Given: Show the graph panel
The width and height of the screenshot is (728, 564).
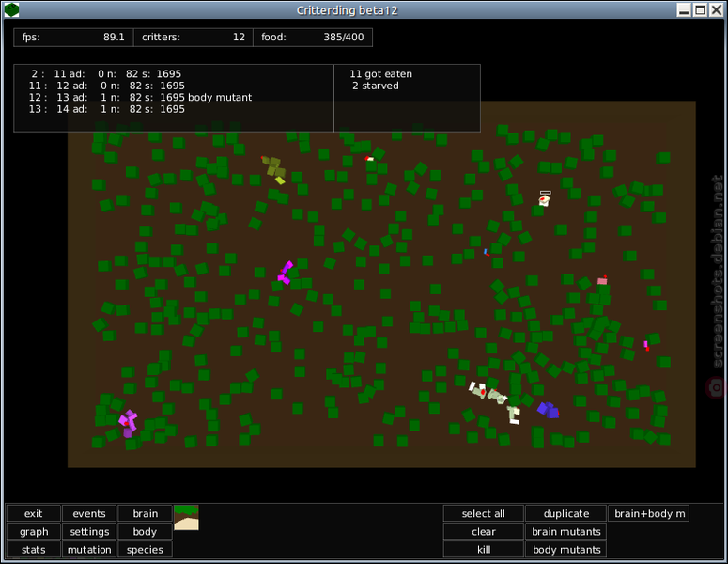Looking at the screenshot, I should (34, 531).
